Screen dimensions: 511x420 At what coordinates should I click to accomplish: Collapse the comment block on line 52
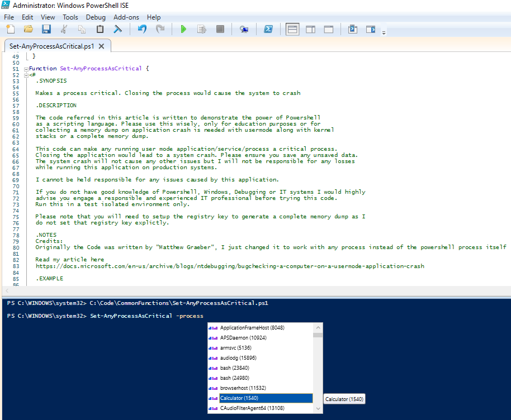click(26, 75)
